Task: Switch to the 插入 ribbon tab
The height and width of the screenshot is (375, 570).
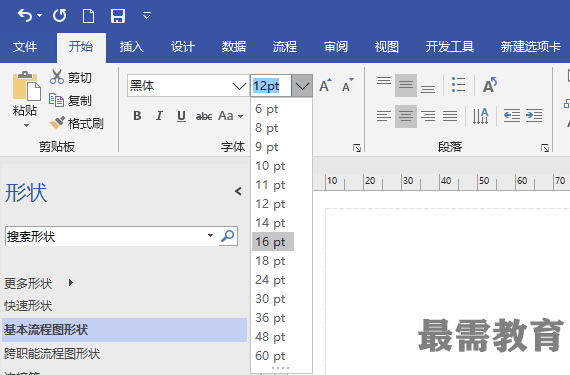Action: pyautogui.click(x=132, y=47)
